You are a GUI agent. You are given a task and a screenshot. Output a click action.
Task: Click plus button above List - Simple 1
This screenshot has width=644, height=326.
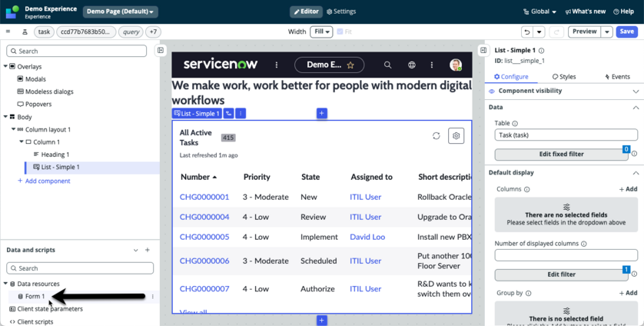[321, 113]
